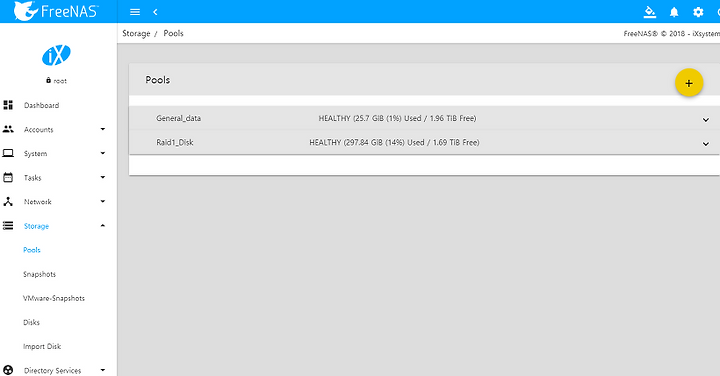Click the FreeNAS copyright text
This screenshot has width=720, height=376.
click(x=672, y=34)
